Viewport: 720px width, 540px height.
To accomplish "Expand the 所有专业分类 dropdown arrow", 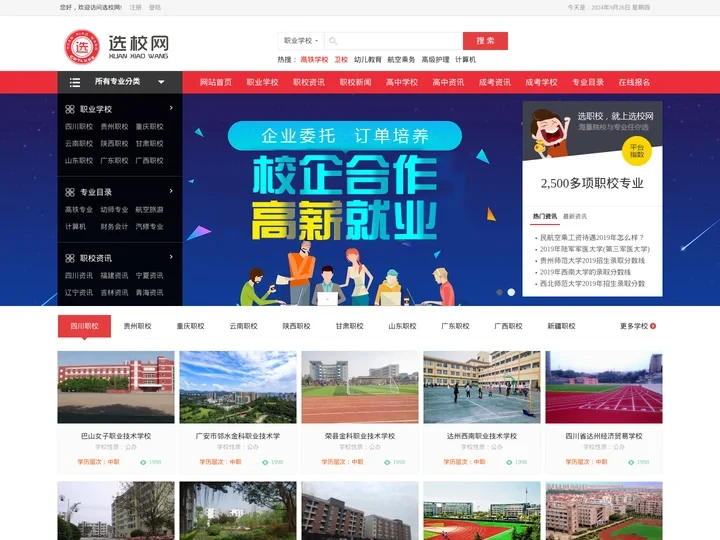I will point(161,82).
